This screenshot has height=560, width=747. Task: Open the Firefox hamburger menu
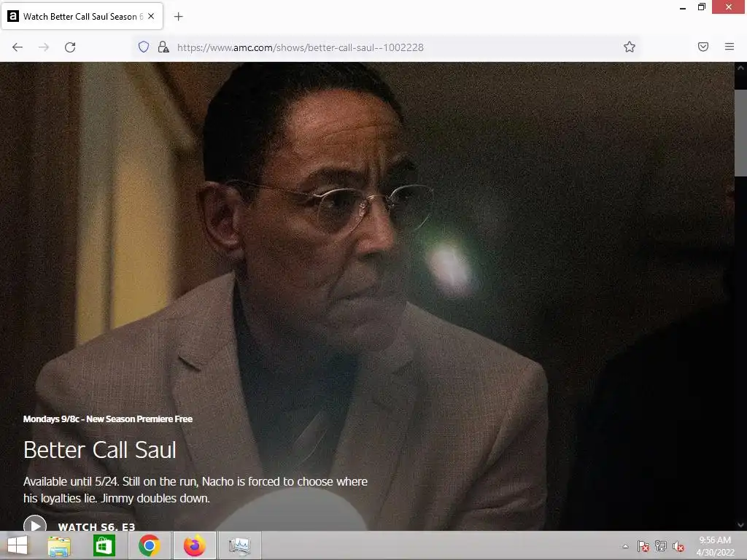[x=729, y=47]
